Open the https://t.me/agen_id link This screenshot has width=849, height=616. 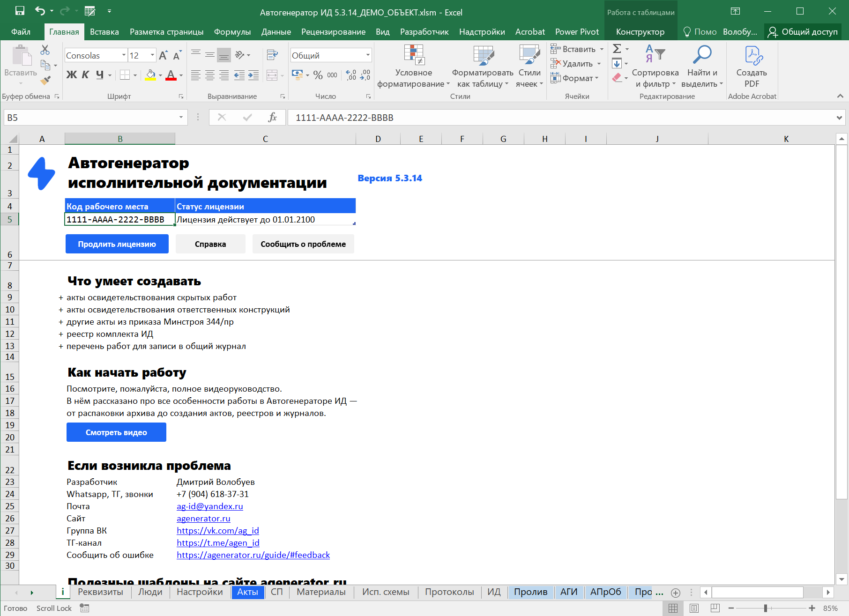tap(218, 543)
